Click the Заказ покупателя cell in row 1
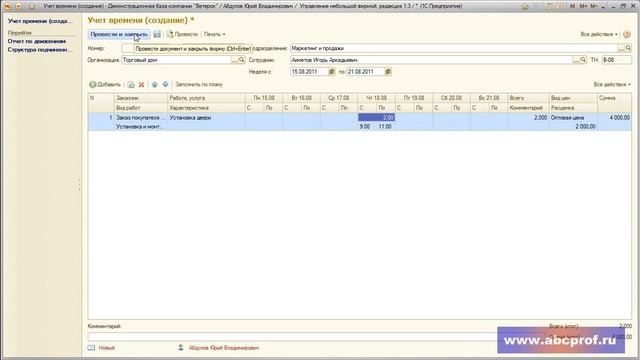The width and height of the screenshot is (640, 360). (141, 118)
